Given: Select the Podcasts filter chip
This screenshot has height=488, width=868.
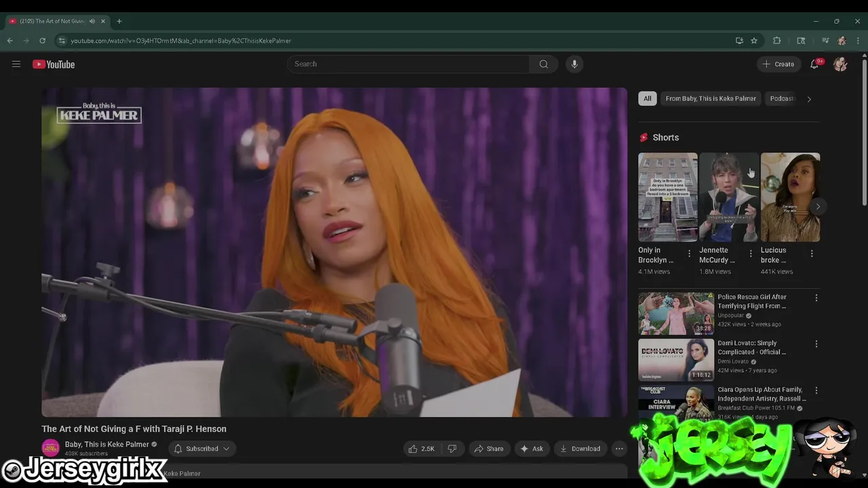Looking at the screenshot, I should [781, 98].
